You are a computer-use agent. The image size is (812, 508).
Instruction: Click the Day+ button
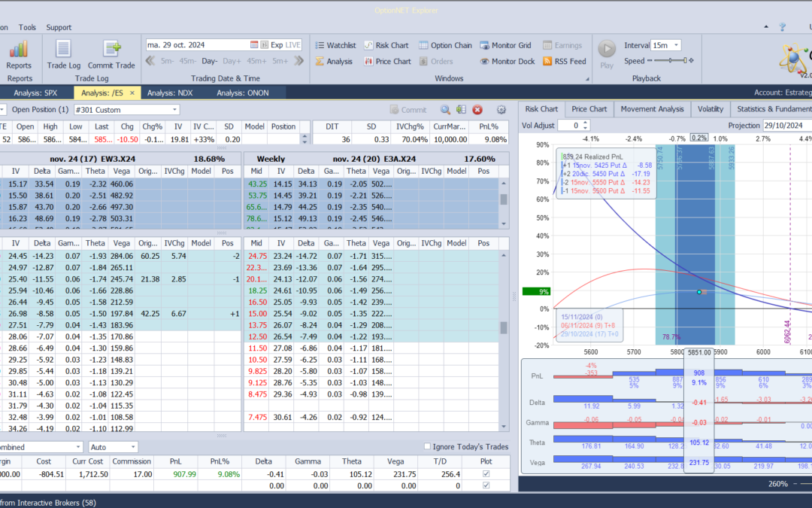point(232,61)
